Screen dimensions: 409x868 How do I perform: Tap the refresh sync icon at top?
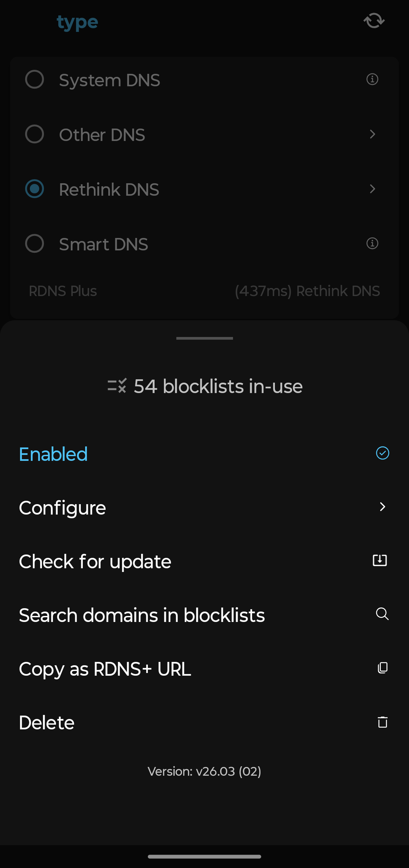pyautogui.click(x=374, y=21)
